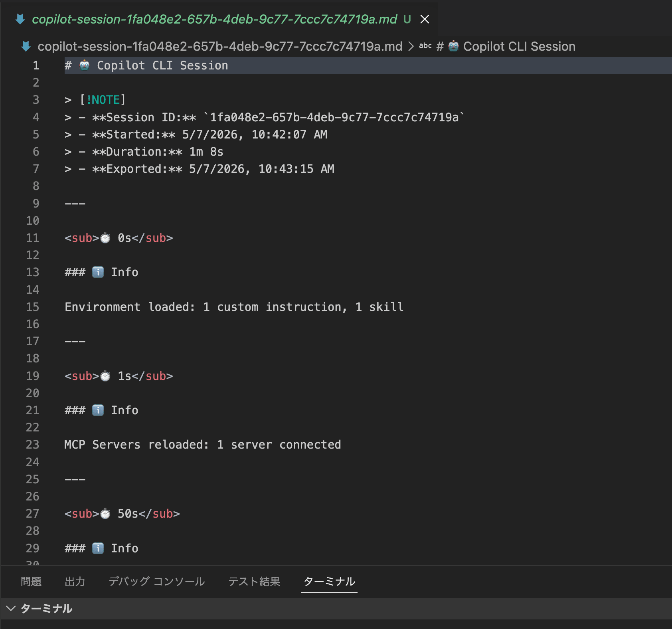Viewport: 672px width, 629px height.
Task: Click the breadcrumb chevron separator after the file name
Action: point(411,46)
